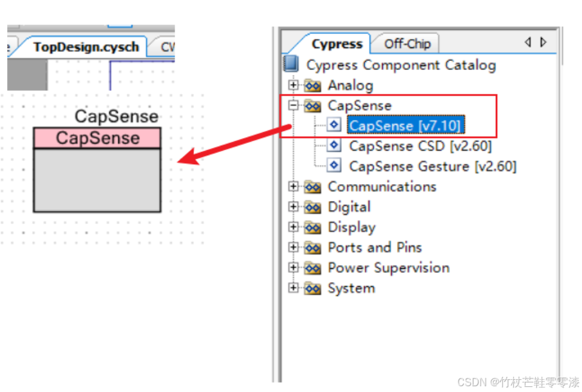
Task: Select the Display tree label
Action: pyautogui.click(x=351, y=227)
